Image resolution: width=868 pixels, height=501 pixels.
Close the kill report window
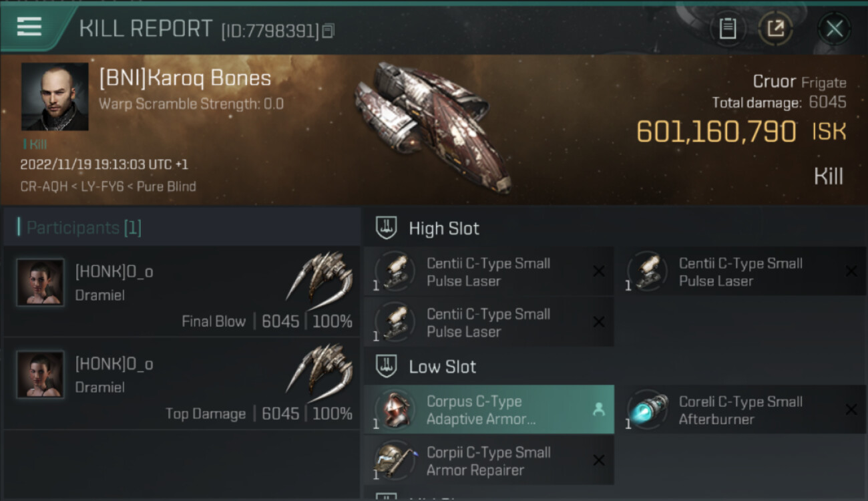834,29
